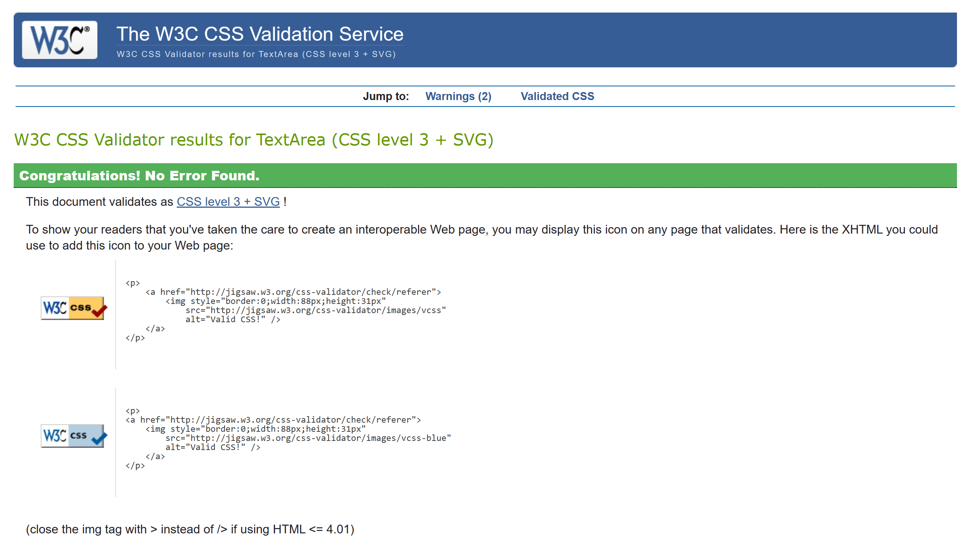Click The W3C CSS Validation Service title
Image resolution: width=968 pixels, height=560 pixels.
coord(260,34)
